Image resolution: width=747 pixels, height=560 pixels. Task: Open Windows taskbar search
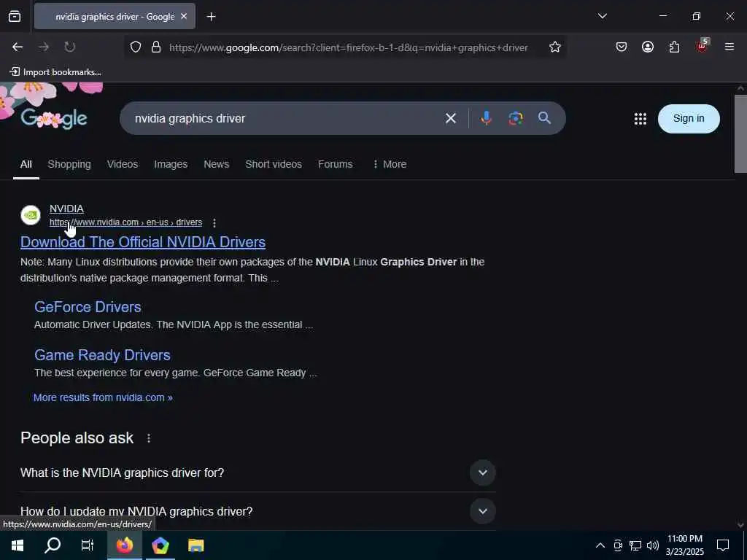pos(53,545)
